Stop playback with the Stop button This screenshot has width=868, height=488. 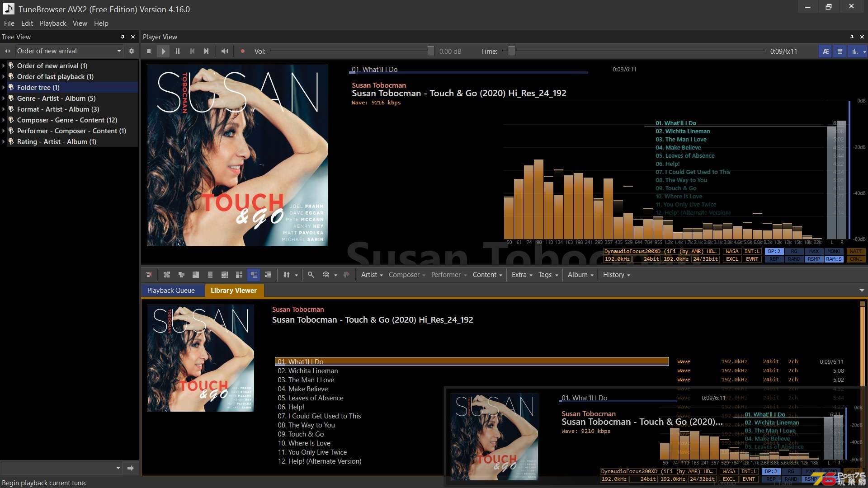tap(149, 51)
